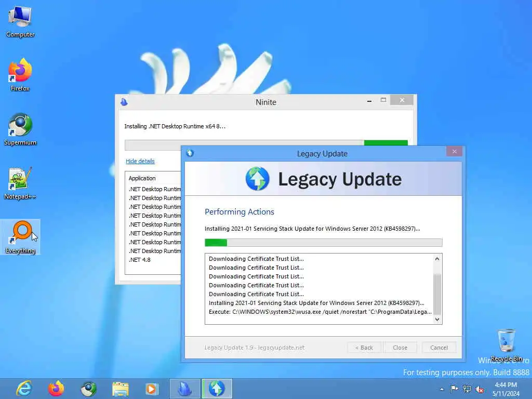Select the Notepad++ desktop shortcut
The image size is (532, 399).
click(x=20, y=183)
